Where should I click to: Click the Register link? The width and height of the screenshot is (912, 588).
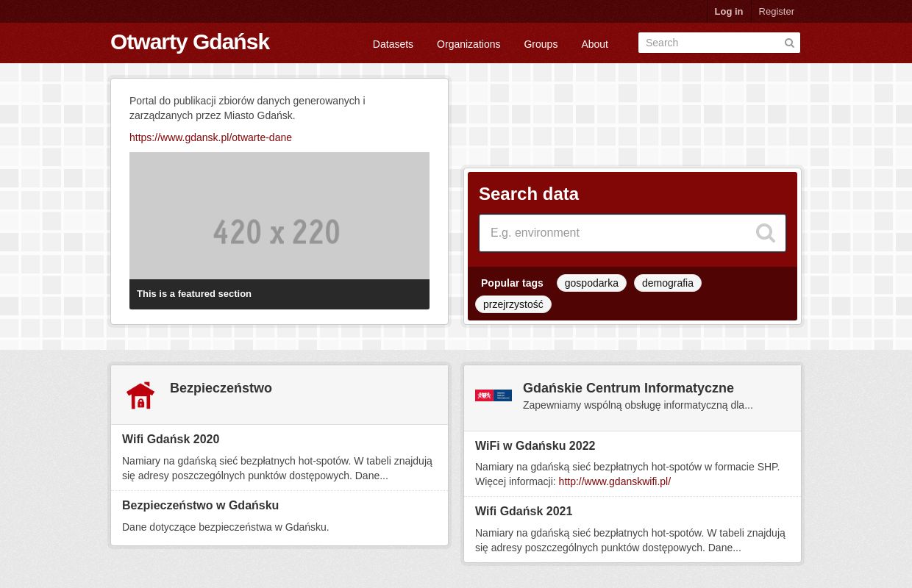(777, 11)
